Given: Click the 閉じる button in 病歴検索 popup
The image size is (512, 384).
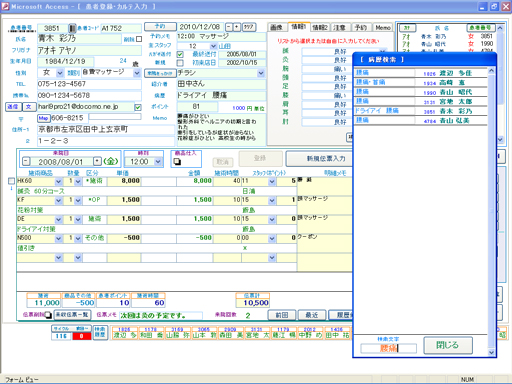Looking at the screenshot, I should [448, 345].
